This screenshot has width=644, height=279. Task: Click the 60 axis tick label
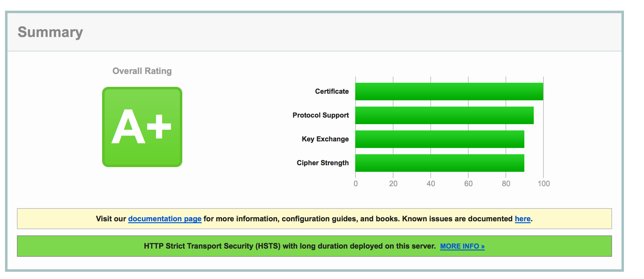468,184
